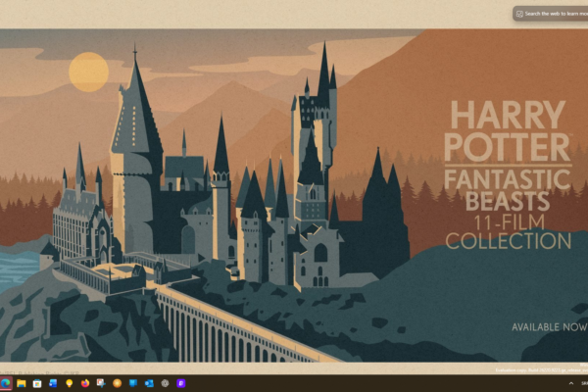
Task: Open File Explorer from the taskbar
Action: pyautogui.click(x=21, y=383)
